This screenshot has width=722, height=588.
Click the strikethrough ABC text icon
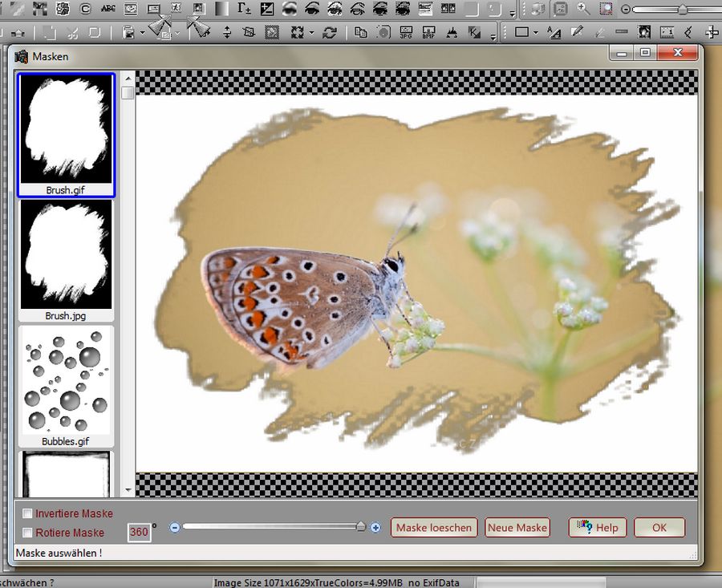[107, 9]
